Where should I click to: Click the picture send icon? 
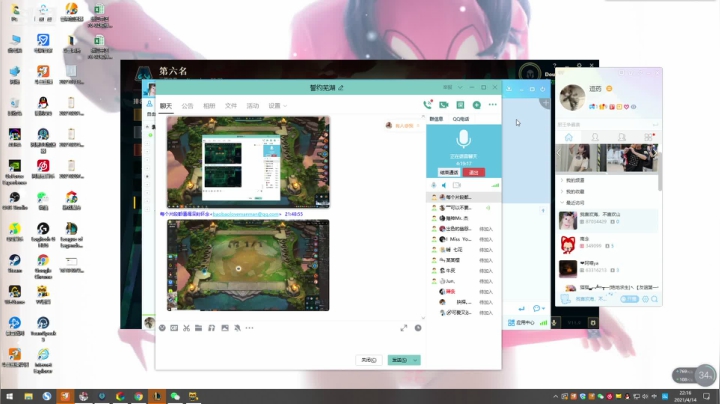225,328
